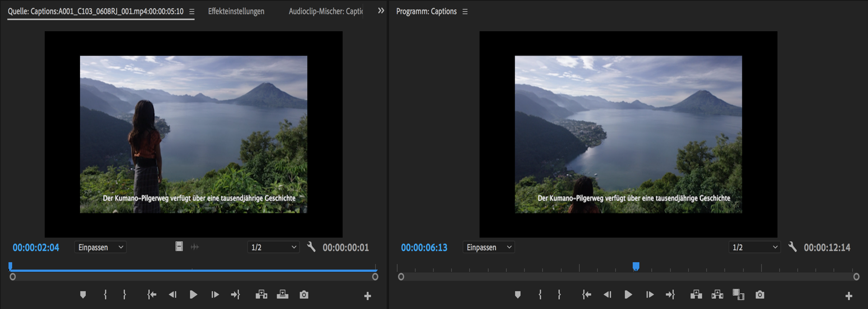Mark Out point in Program monitor
The width and height of the screenshot is (868, 309).
click(x=559, y=295)
